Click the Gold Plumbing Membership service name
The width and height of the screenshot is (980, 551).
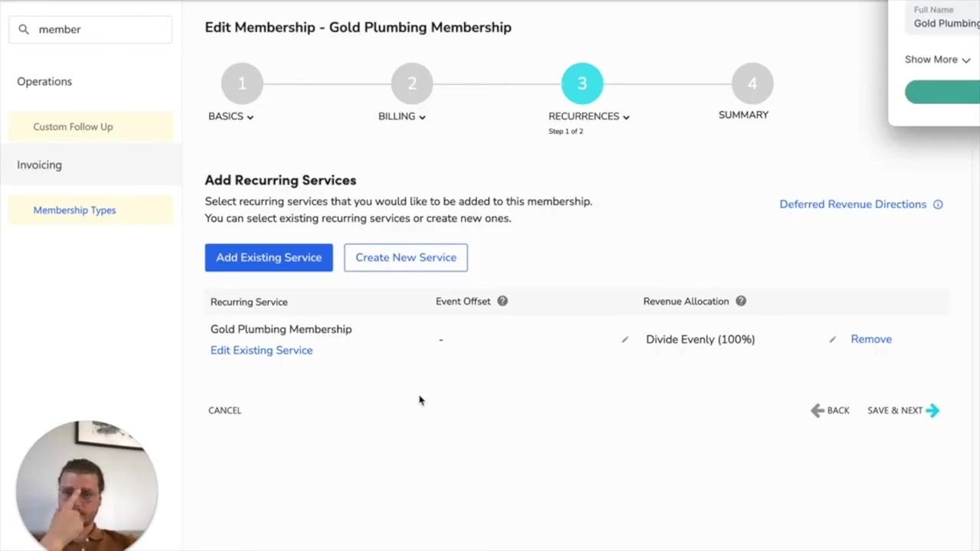tap(281, 329)
